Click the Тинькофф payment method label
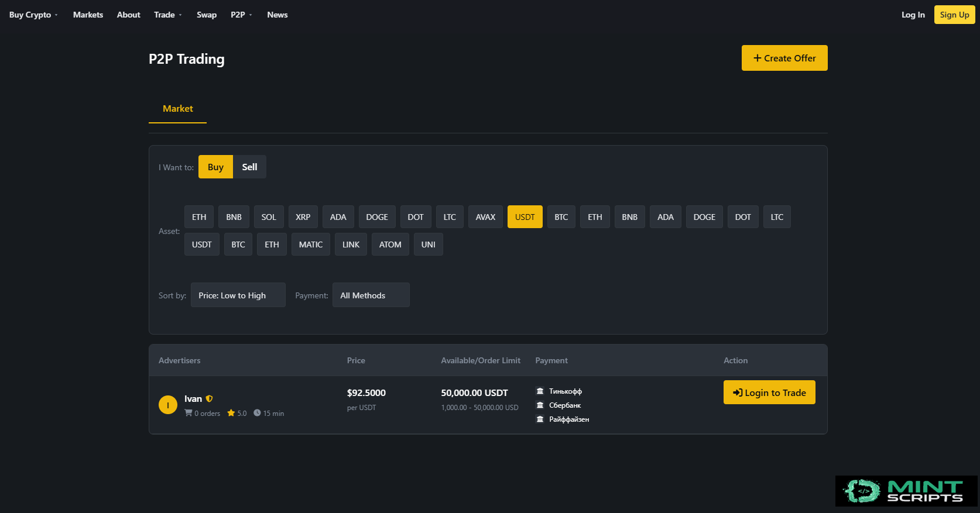980x513 pixels. point(566,391)
